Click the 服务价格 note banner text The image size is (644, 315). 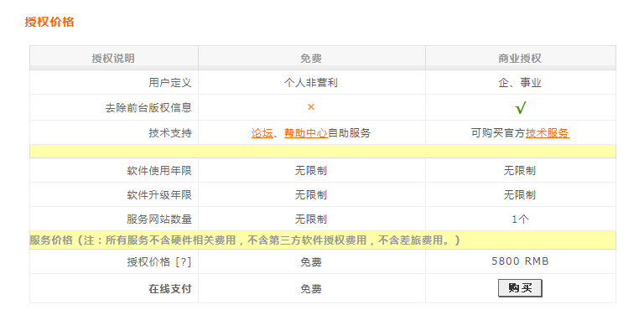(x=245, y=240)
